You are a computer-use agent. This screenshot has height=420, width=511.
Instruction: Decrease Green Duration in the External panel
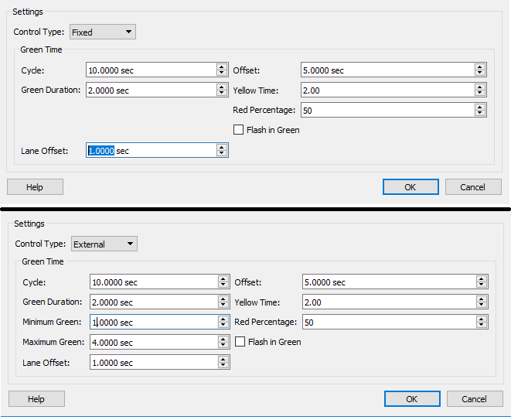(223, 306)
